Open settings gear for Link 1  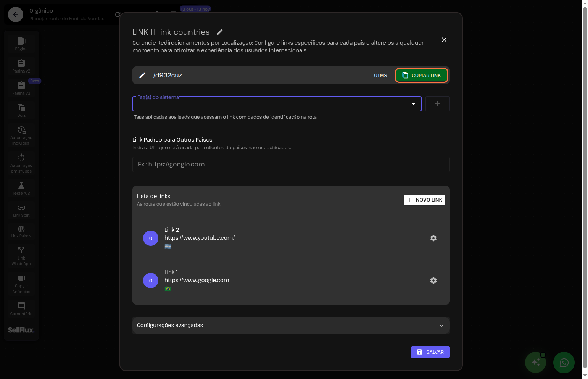coord(433,281)
